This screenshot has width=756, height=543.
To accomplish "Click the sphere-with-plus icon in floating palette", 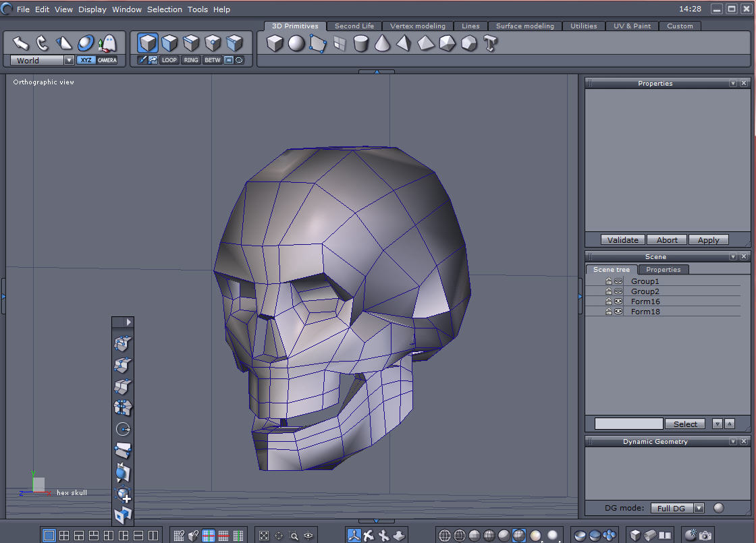I will 123,494.
